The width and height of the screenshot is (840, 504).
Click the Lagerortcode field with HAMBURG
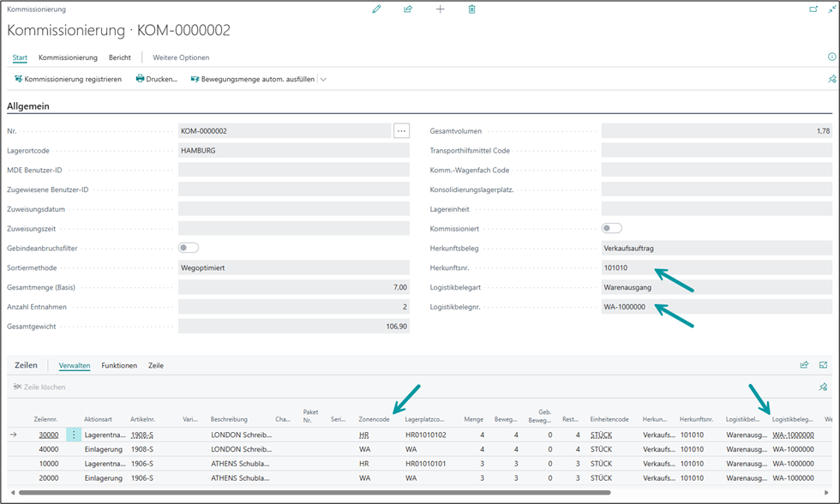284,150
